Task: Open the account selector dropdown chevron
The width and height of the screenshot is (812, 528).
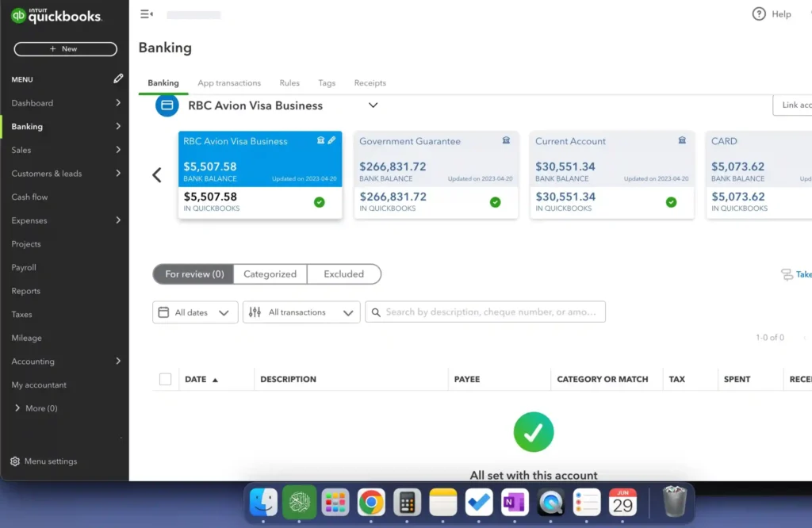Action: tap(373, 105)
